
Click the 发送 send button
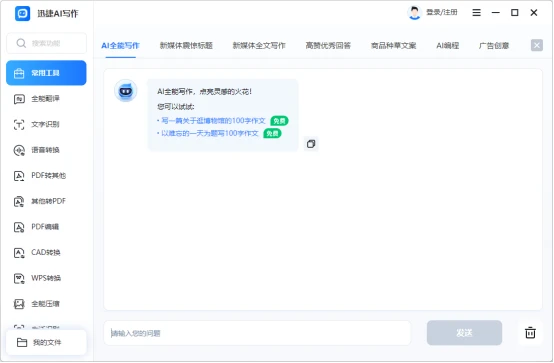(x=464, y=333)
